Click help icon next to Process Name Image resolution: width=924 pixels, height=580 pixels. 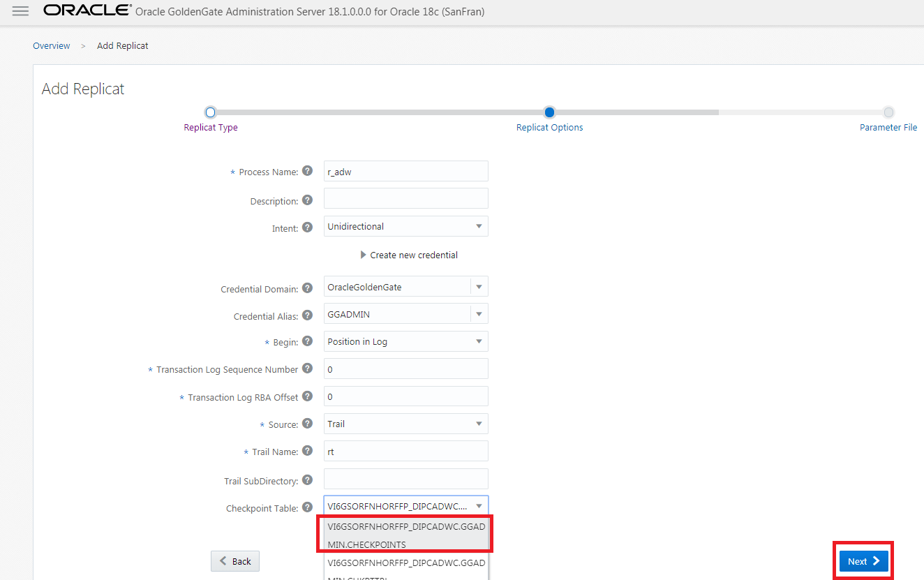[x=308, y=171]
